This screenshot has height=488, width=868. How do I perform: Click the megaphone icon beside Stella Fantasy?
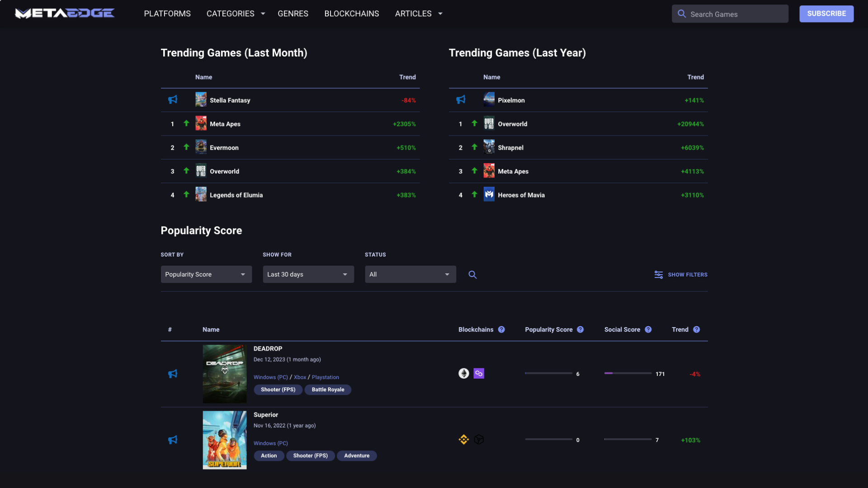tap(173, 99)
